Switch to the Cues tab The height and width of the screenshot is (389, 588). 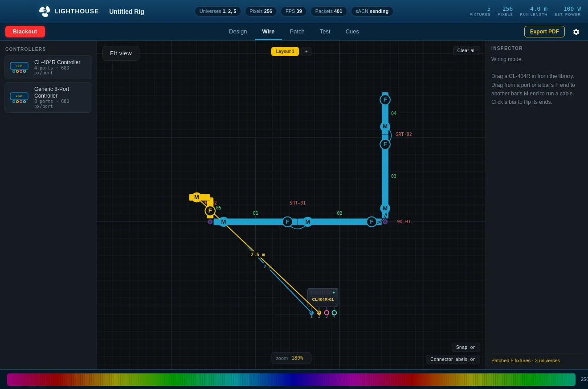point(352,32)
